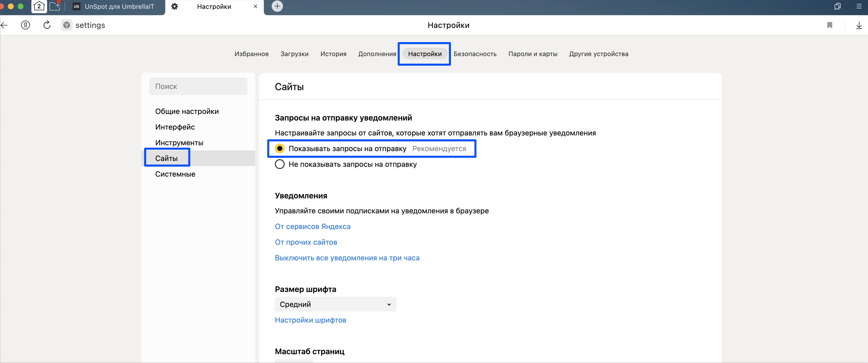Select Показывать запросы на отправку radio
Screen dimensions: 868x363
[x=280, y=149]
